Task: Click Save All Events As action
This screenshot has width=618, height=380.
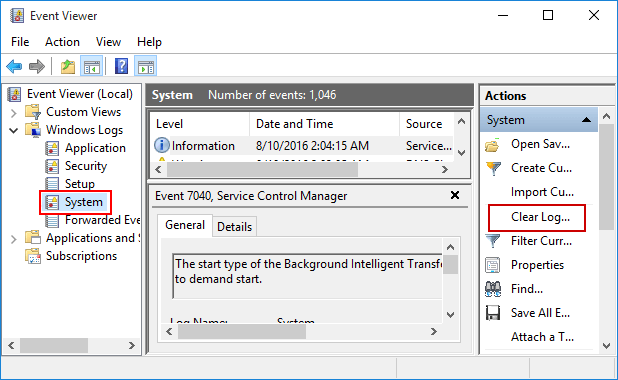Action: click(x=540, y=313)
